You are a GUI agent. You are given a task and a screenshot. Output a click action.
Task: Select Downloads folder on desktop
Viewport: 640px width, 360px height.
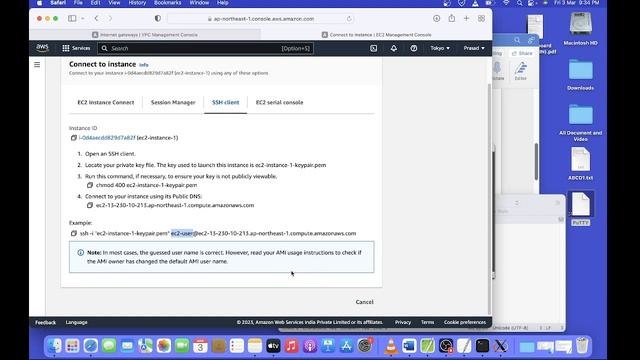click(580, 75)
